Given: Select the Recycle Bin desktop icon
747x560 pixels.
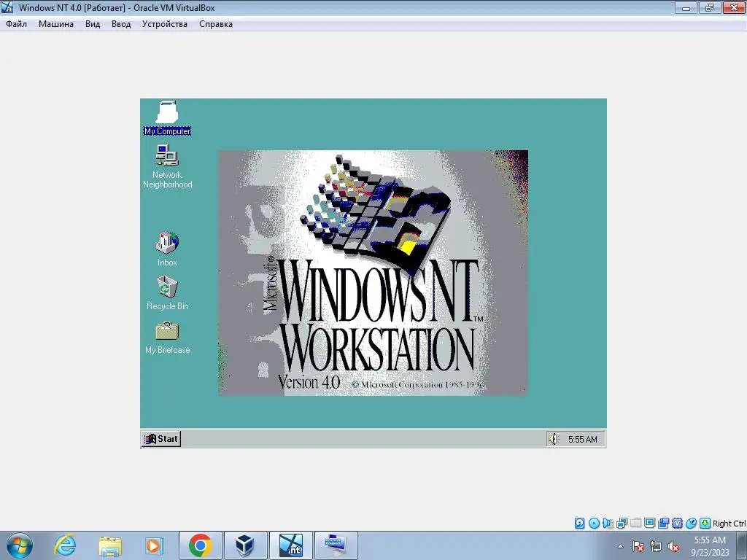Looking at the screenshot, I should [167, 293].
